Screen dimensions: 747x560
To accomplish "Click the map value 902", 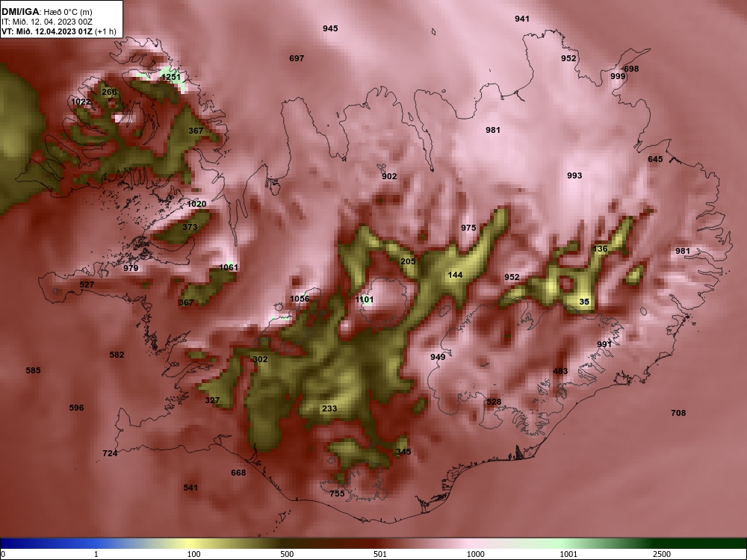I will pos(389,177).
